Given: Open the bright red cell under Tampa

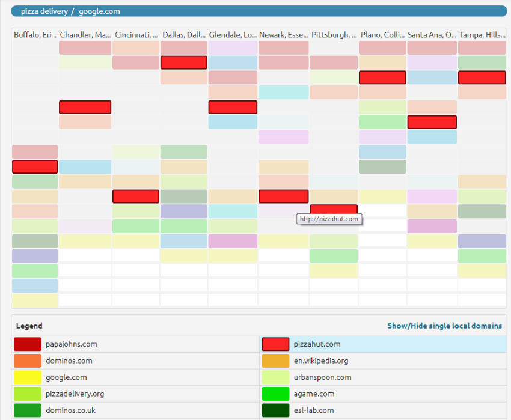Looking at the screenshot, I should [482, 78].
